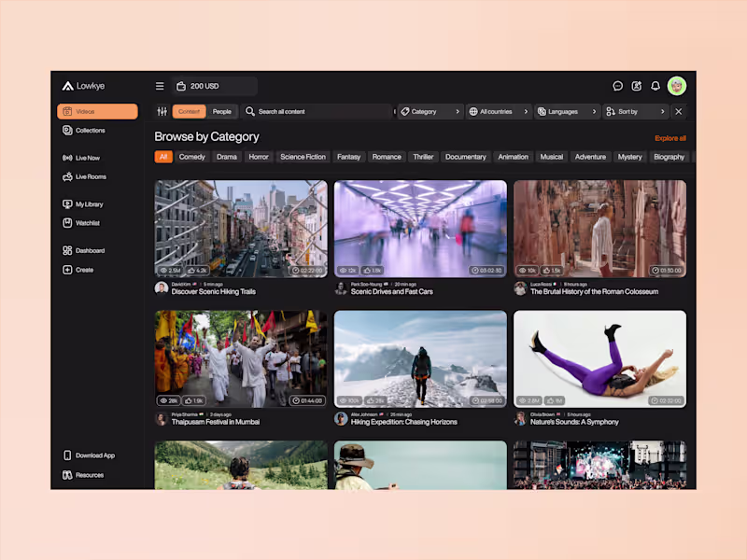
Task: Select the Musical category
Action: point(552,157)
